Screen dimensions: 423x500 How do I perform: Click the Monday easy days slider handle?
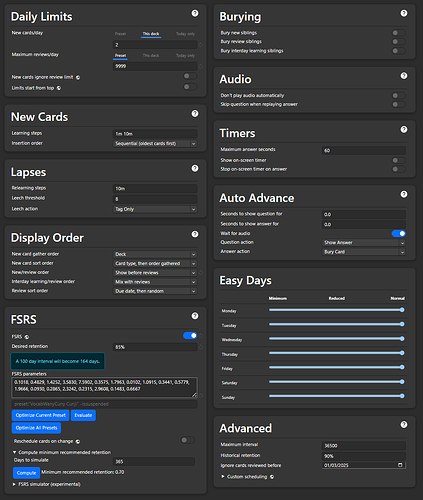pyautogui.click(x=402, y=310)
